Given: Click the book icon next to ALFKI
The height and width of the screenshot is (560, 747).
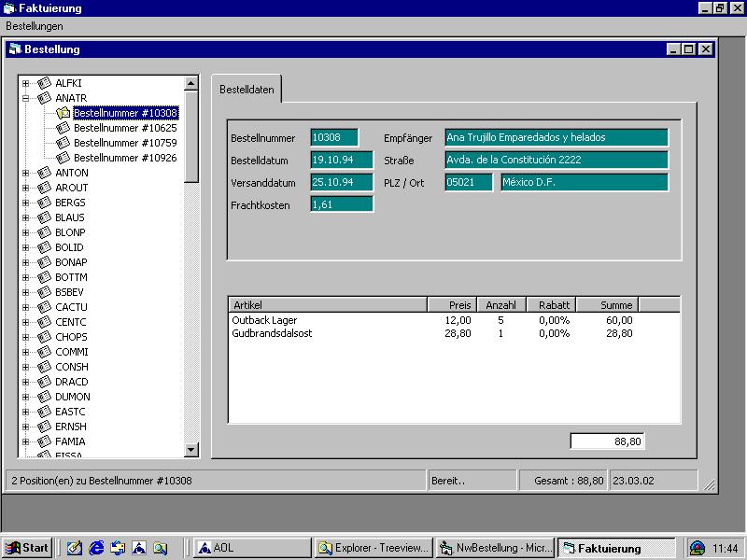Looking at the screenshot, I should click(x=44, y=83).
